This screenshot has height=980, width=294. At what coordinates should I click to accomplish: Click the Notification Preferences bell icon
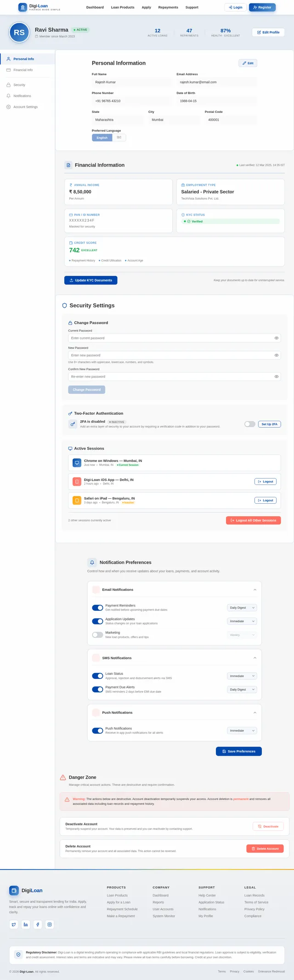[92, 562]
